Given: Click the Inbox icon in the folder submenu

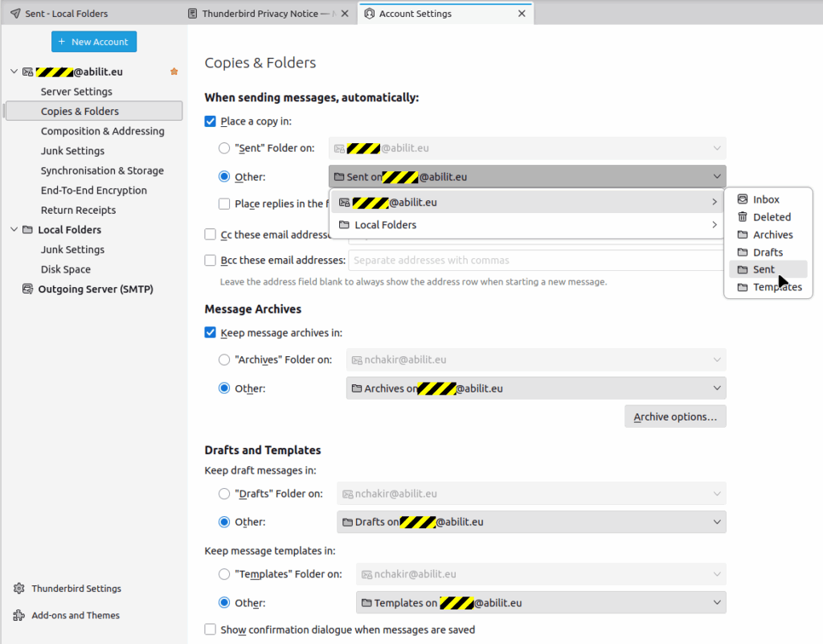Looking at the screenshot, I should click(743, 199).
